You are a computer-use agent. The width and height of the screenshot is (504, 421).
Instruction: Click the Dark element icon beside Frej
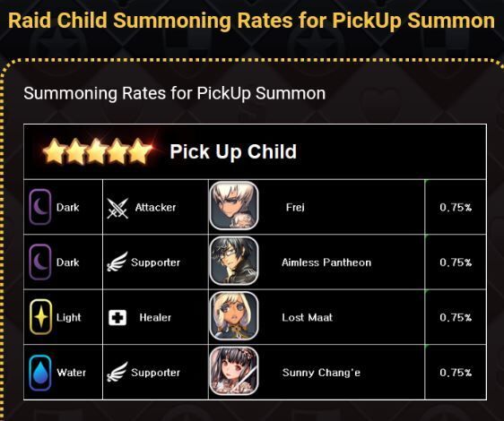tap(40, 207)
